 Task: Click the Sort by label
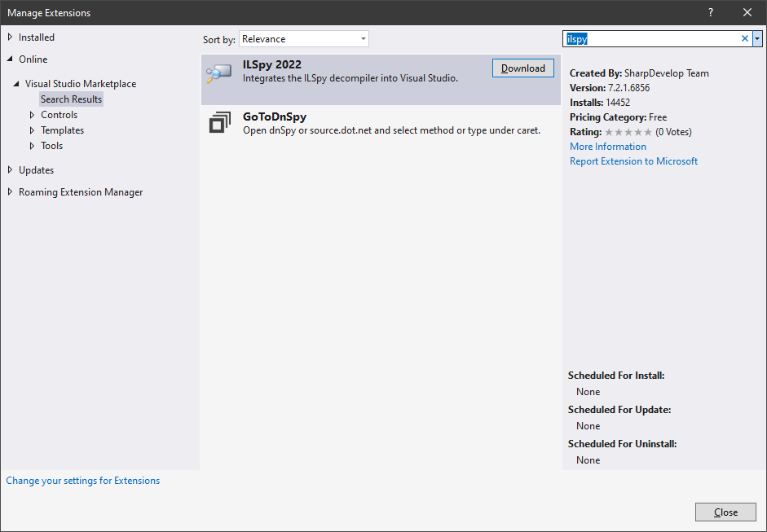tap(219, 40)
